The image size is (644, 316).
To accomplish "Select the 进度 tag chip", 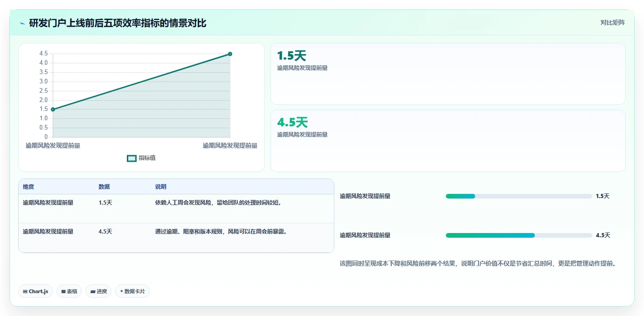I will click(x=99, y=291).
